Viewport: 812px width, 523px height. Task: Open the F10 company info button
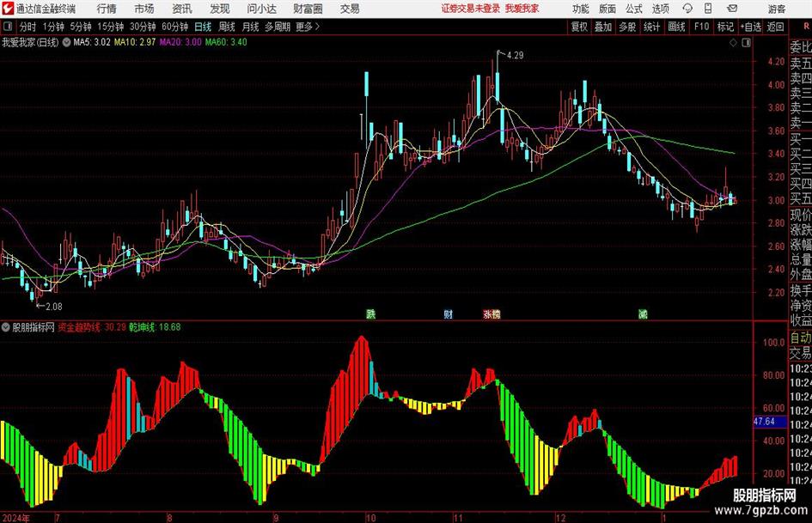(x=702, y=27)
